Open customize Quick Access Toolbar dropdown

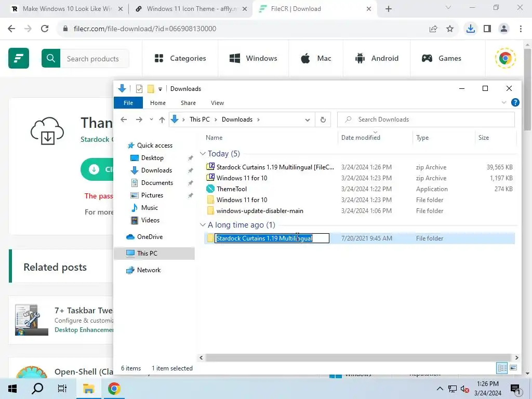(x=160, y=89)
